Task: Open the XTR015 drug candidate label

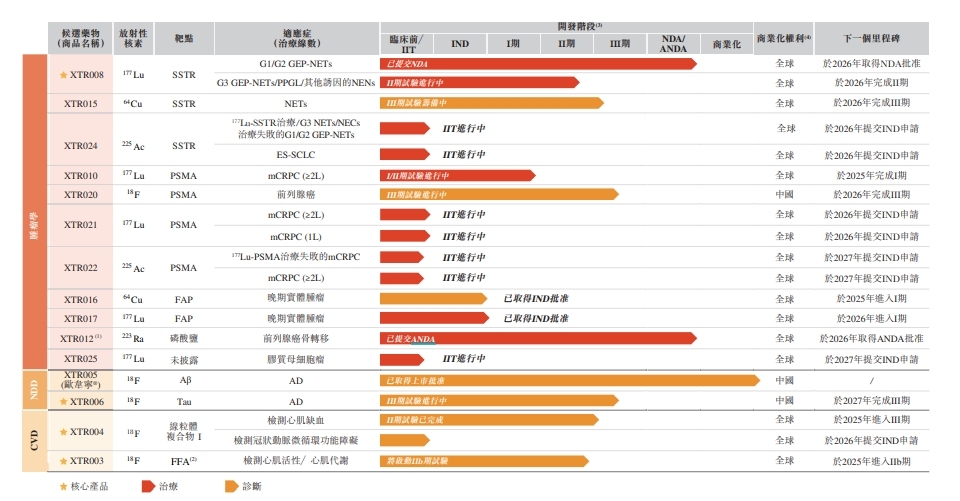Action: [x=81, y=103]
